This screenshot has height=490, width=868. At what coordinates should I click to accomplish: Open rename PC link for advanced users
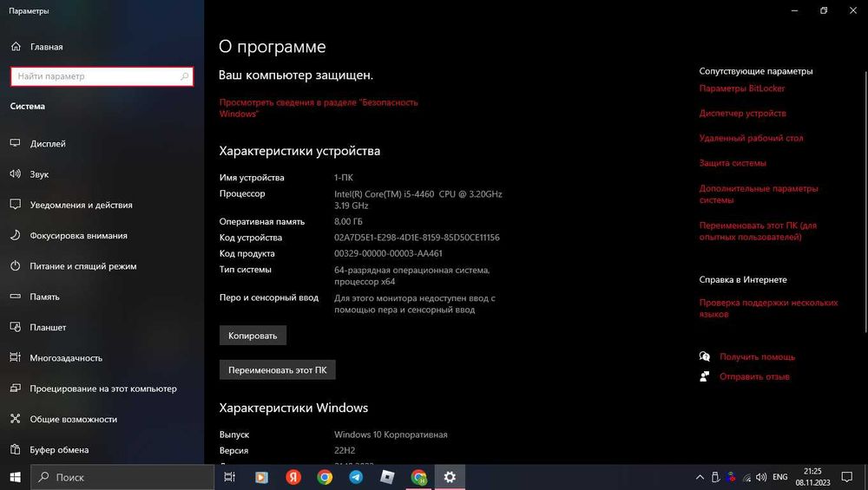[x=758, y=232]
